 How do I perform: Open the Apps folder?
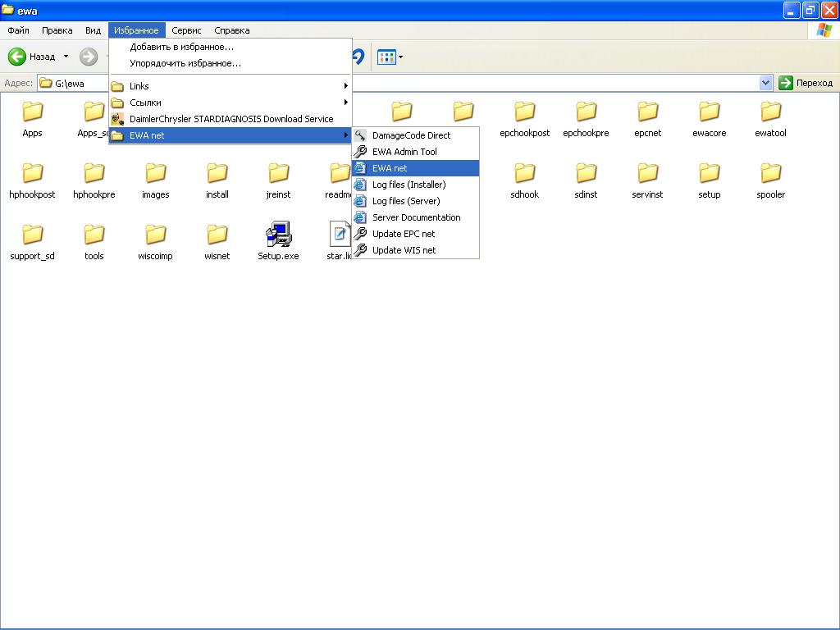[x=32, y=119]
